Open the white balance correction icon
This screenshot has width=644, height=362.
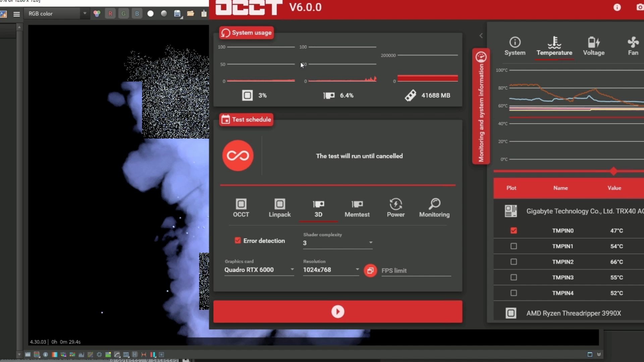(54, 354)
